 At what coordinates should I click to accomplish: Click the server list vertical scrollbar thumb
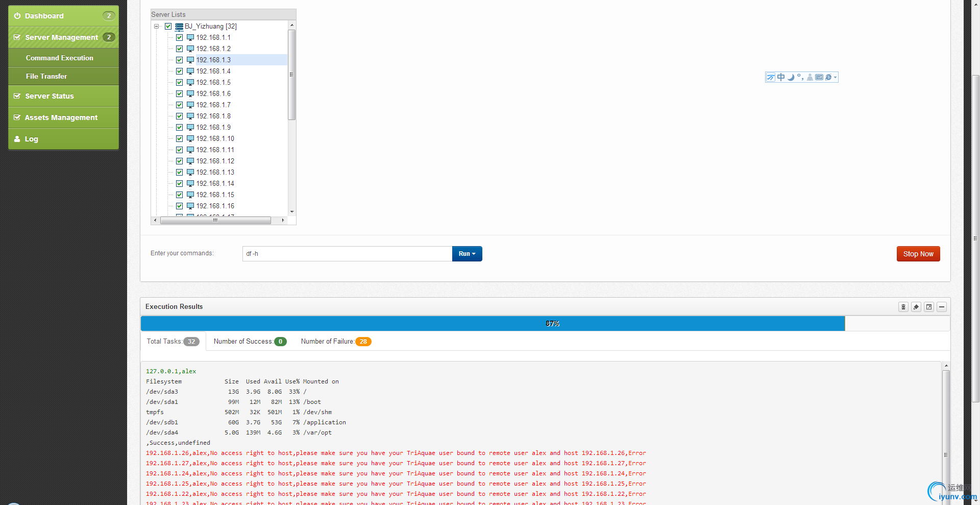click(x=292, y=75)
